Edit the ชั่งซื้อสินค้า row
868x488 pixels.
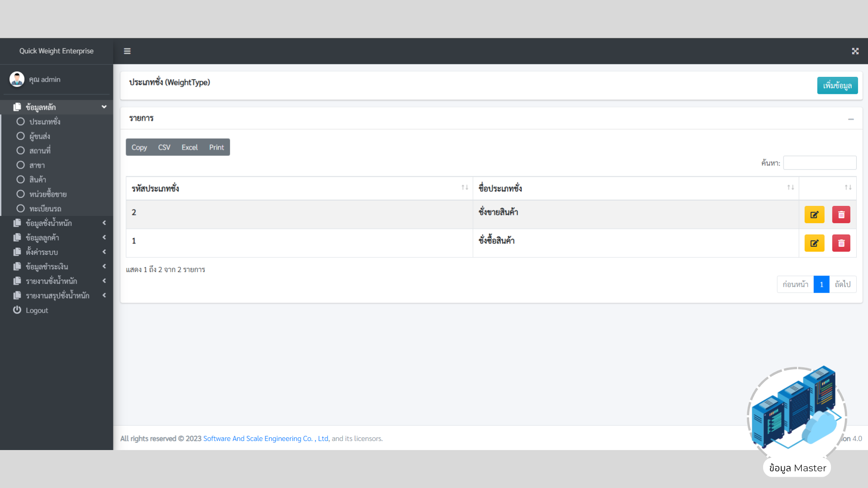814,243
